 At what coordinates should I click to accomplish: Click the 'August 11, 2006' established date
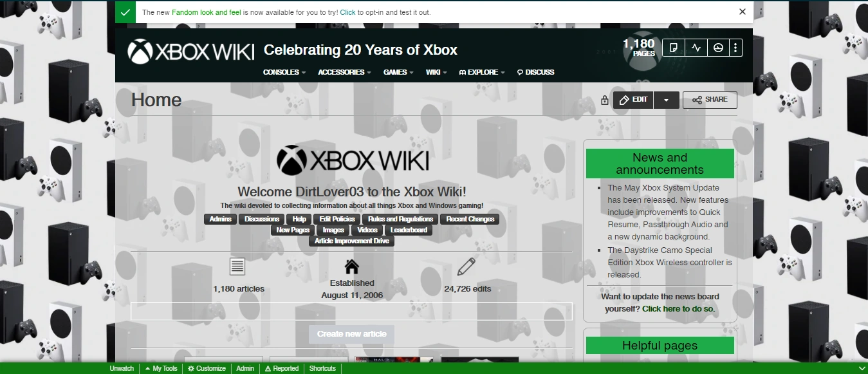coord(352,295)
